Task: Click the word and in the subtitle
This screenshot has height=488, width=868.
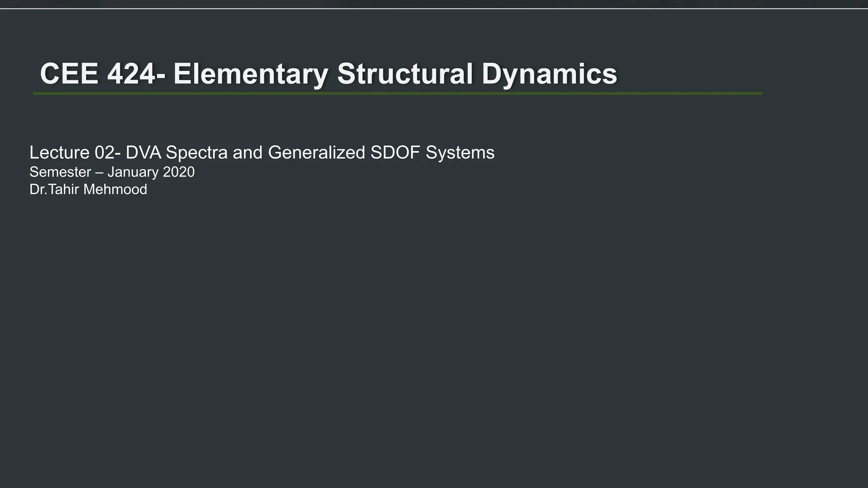Action: click(x=248, y=152)
